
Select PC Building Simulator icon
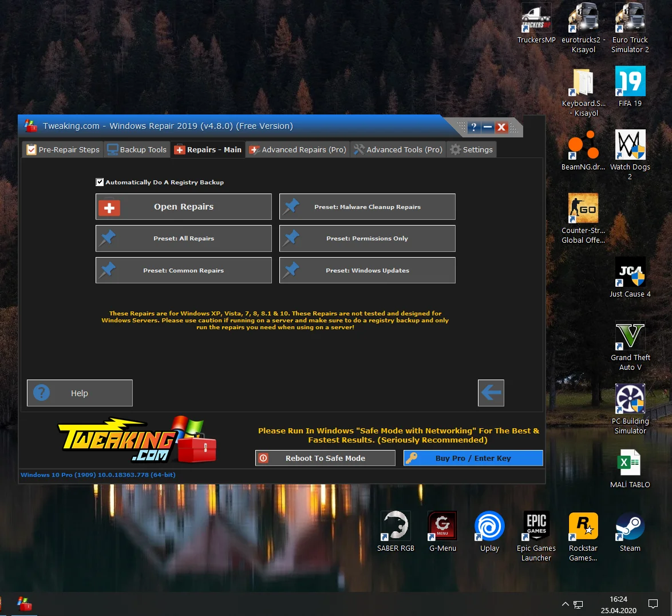point(630,409)
